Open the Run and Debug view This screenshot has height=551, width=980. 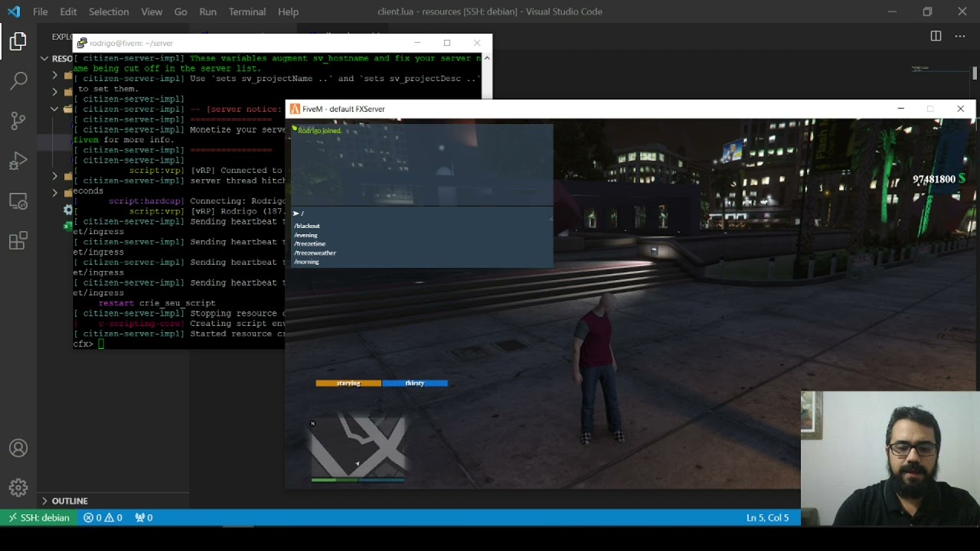[18, 161]
